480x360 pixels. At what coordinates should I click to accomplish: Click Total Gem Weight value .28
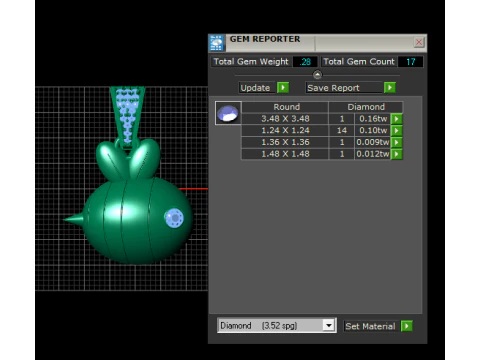click(305, 62)
